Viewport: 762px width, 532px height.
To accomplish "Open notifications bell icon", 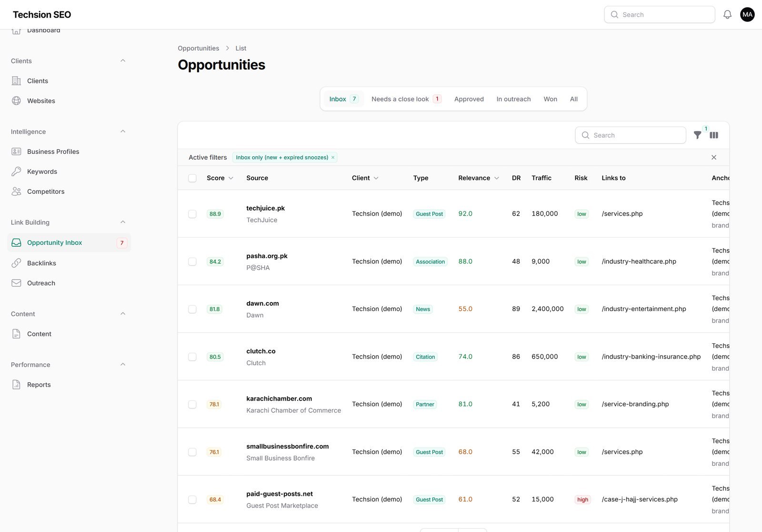I will (x=727, y=15).
